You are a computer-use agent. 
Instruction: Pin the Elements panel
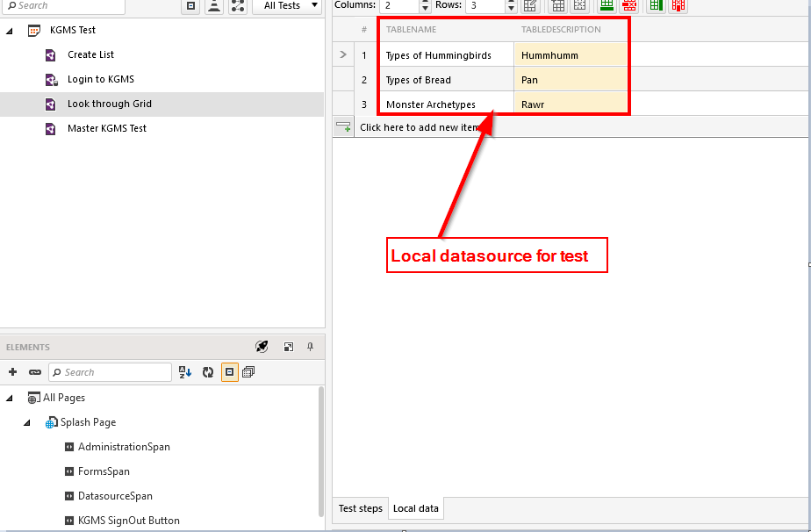[x=310, y=347]
